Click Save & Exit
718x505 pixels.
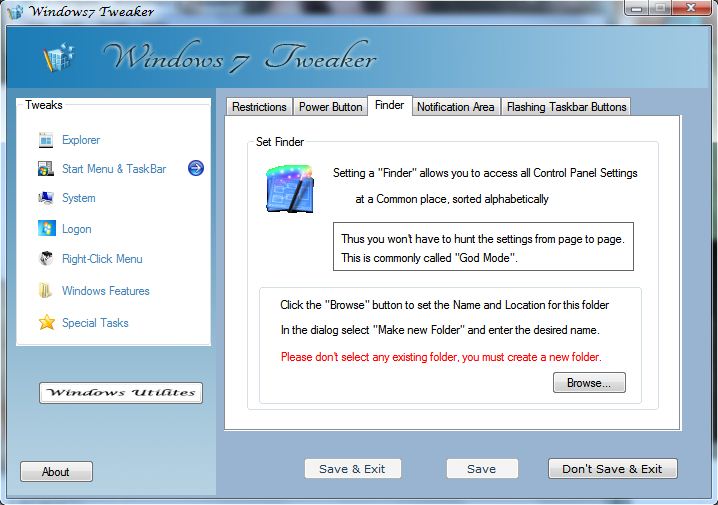click(x=353, y=469)
